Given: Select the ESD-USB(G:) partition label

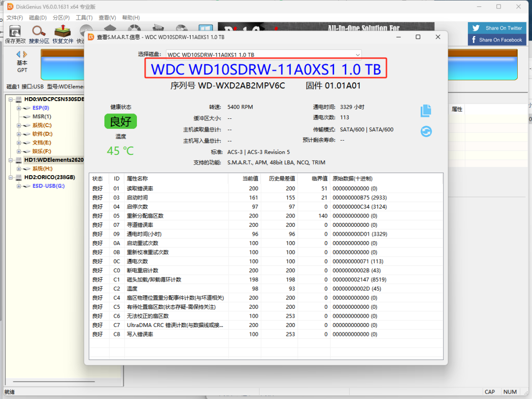Looking at the screenshot, I should (x=48, y=186).
